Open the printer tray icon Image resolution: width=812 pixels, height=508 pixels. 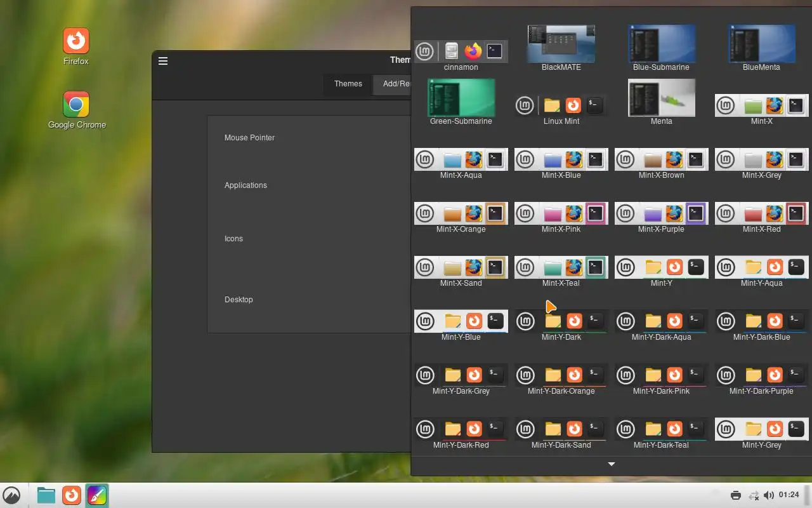click(736, 495)
